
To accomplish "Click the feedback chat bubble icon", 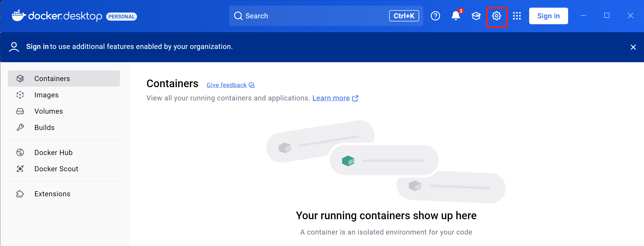I will pyautogui.click(x=252, y=85).
